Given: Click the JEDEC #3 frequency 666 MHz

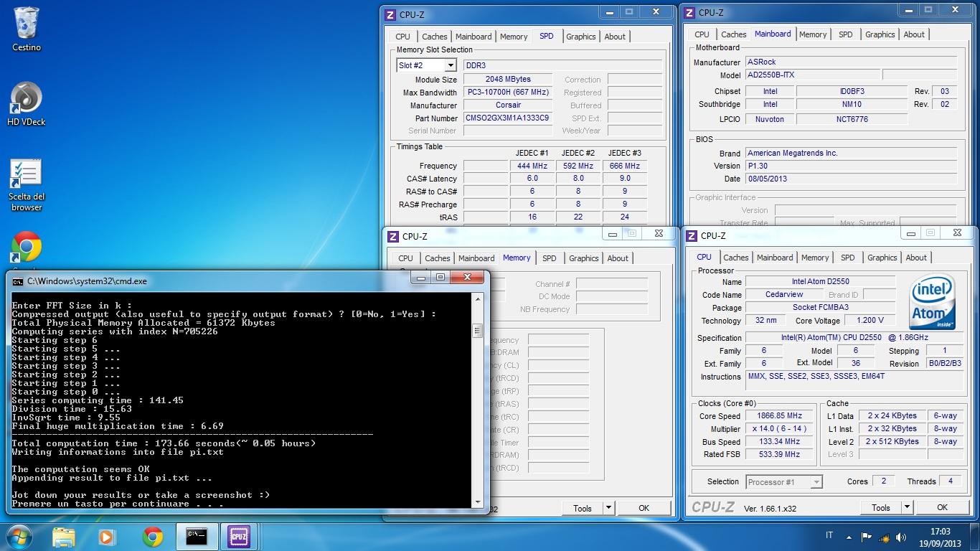Looking at the screenshot, I should click(625, 166).
